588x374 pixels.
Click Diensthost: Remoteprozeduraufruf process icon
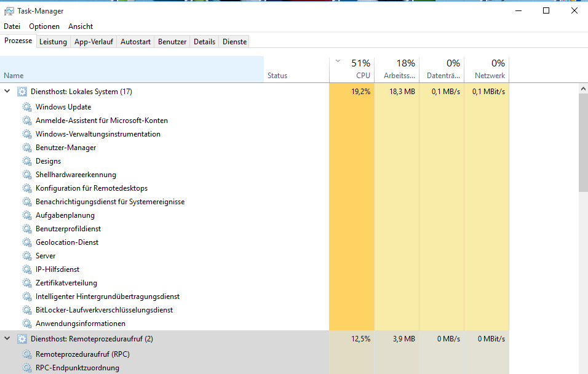[x=22, y=339]
